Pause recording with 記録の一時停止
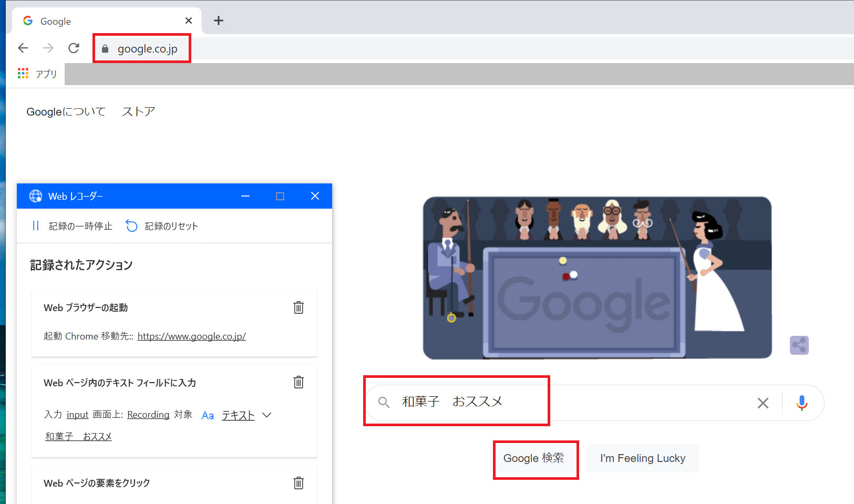The width and height of the screenshot is (854, 504). [x=72, y=226]
